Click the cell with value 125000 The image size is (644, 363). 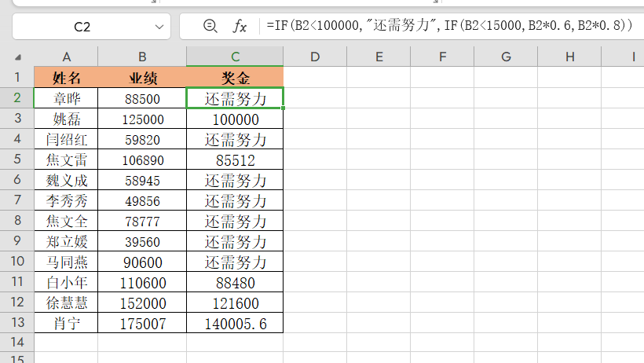coord(142,119)
